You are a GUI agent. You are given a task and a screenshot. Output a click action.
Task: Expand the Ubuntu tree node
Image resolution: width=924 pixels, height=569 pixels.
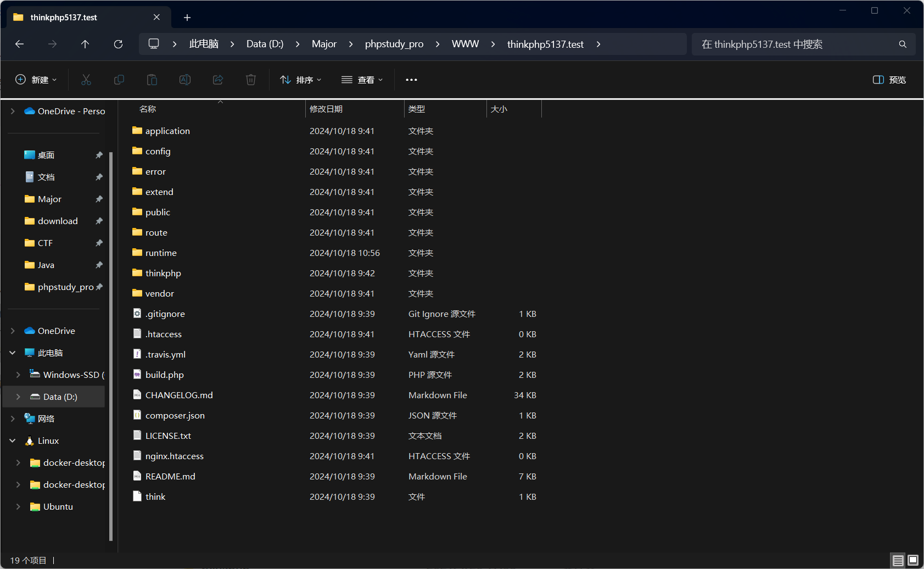point(18,506)
